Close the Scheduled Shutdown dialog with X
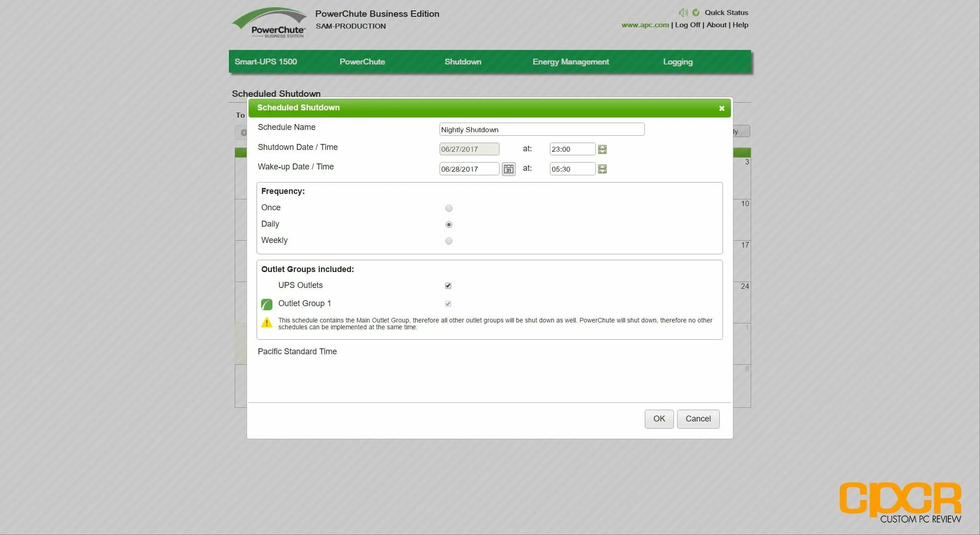This screenshot has width=980, height=535. click(x=721, y=108)
